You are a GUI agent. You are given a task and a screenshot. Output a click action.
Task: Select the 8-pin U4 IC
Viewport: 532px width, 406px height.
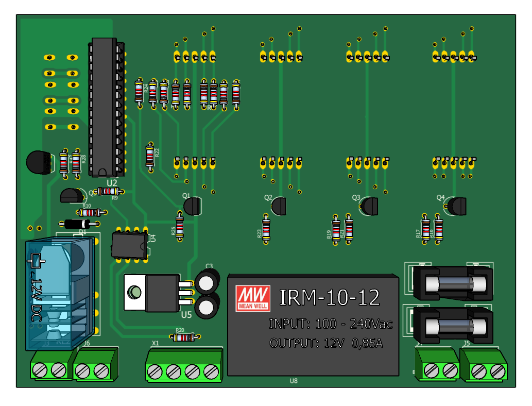click(x=129, y=244)
